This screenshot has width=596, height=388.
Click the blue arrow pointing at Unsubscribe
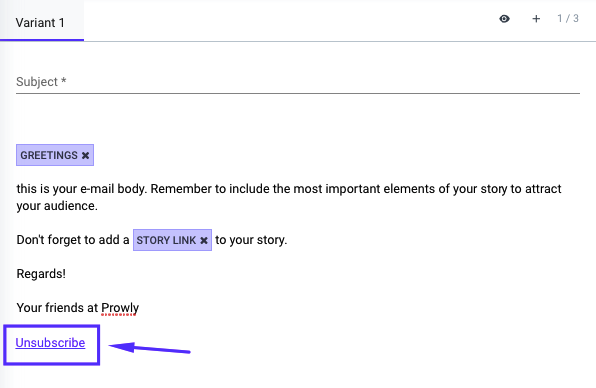[x=149, y=348]
